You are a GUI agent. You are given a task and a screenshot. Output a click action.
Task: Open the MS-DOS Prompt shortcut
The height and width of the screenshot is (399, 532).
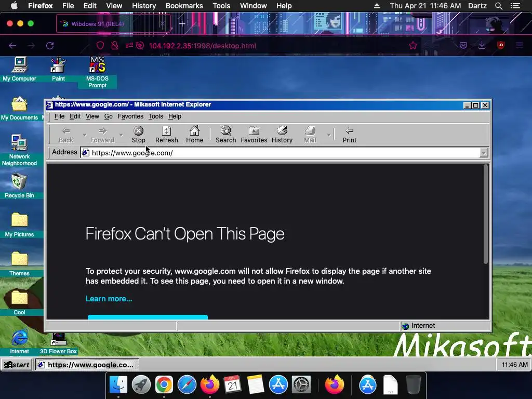point(97,72)
